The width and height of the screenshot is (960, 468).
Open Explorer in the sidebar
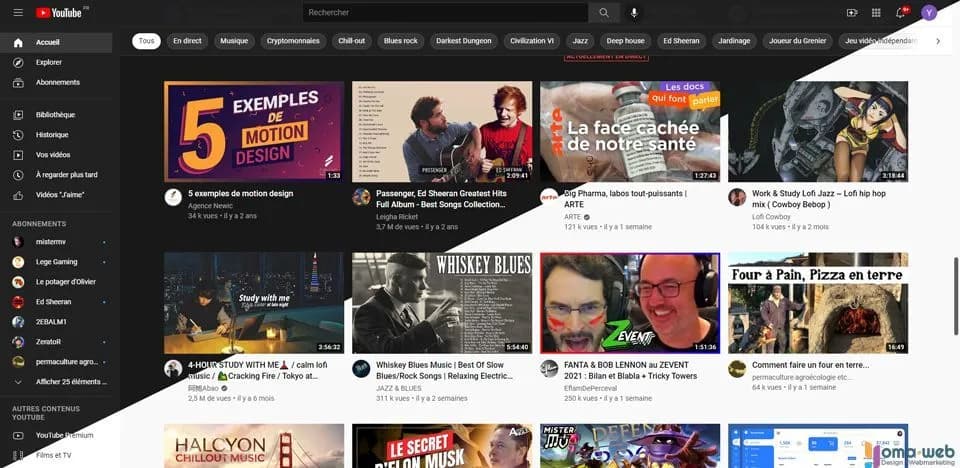click(x=56, y=62)
